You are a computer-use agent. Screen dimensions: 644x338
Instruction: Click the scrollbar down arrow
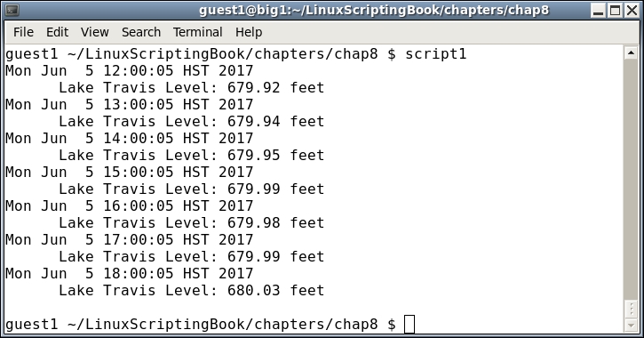pos(631,326)
